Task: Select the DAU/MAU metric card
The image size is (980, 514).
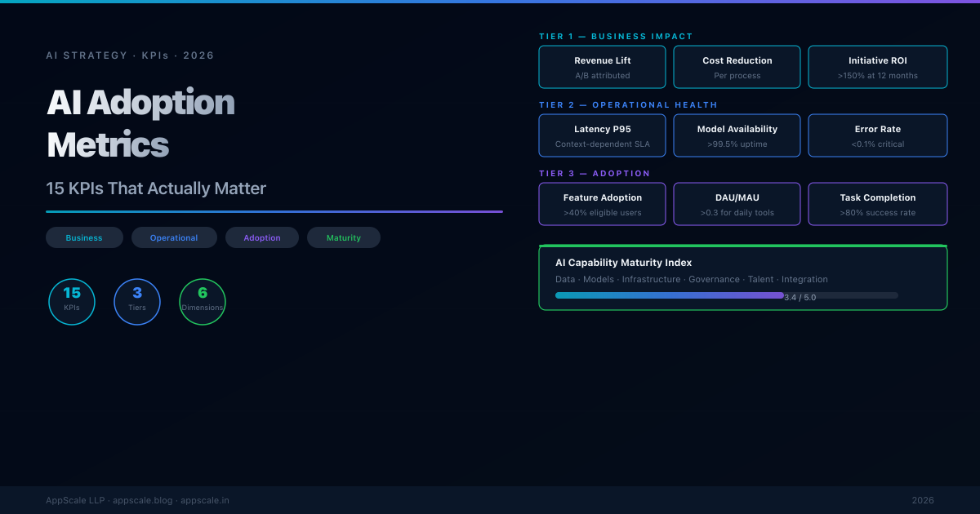Action: coord(737,204)
